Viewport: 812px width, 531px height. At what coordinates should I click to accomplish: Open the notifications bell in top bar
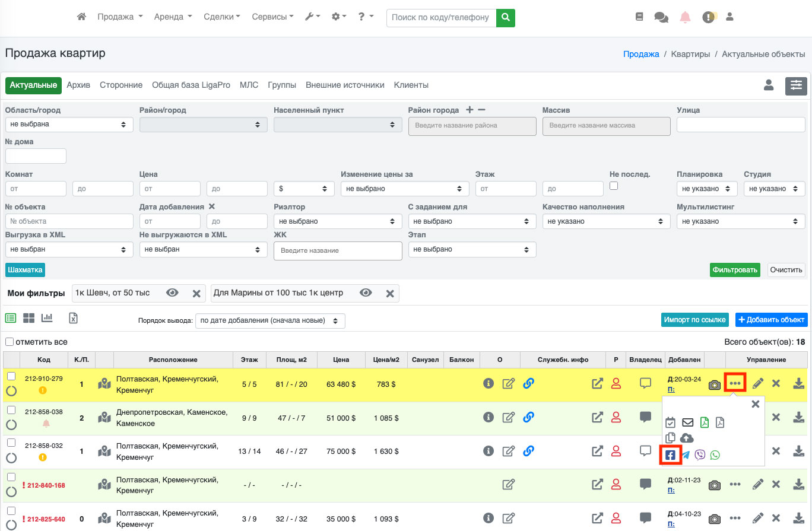(686, 17)
